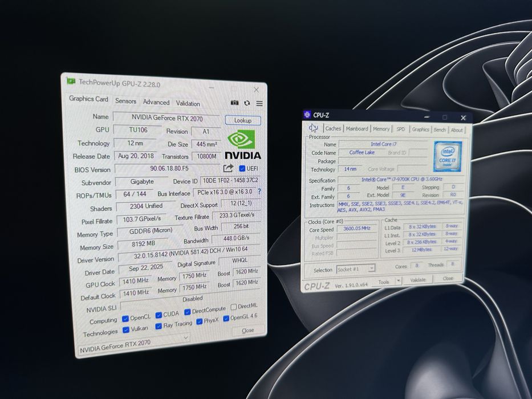This screenshot has height=399, width=532.
Task: Click the Driver Date value Sep 22, 2025
Action: point(146,268)
